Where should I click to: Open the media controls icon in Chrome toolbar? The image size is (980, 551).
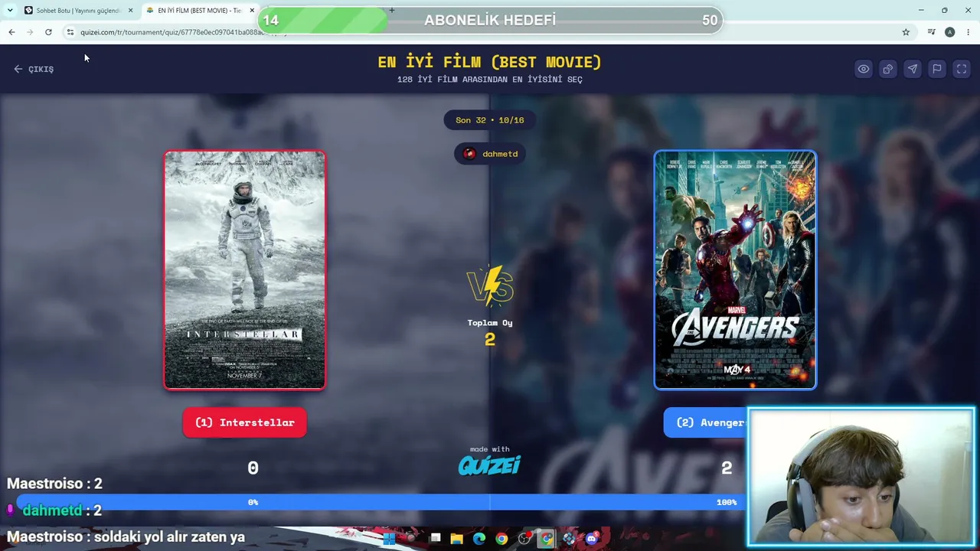coord(931,32)
